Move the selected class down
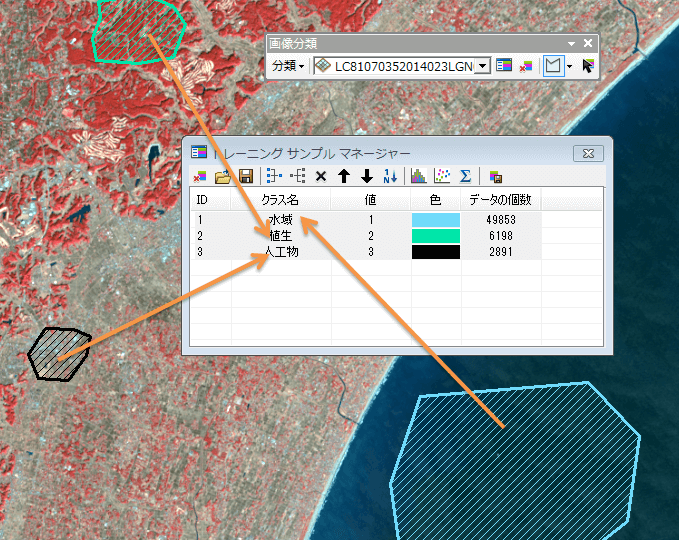 tap(367, 176)
